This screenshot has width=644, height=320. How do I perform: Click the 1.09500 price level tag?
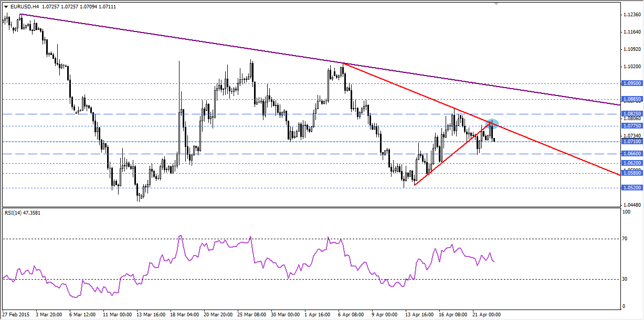(631, 83)
